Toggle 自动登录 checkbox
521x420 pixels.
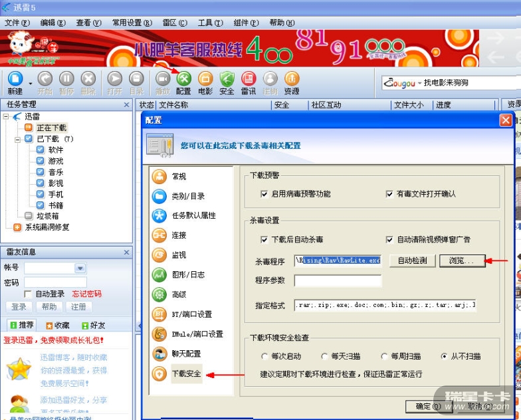28,294
